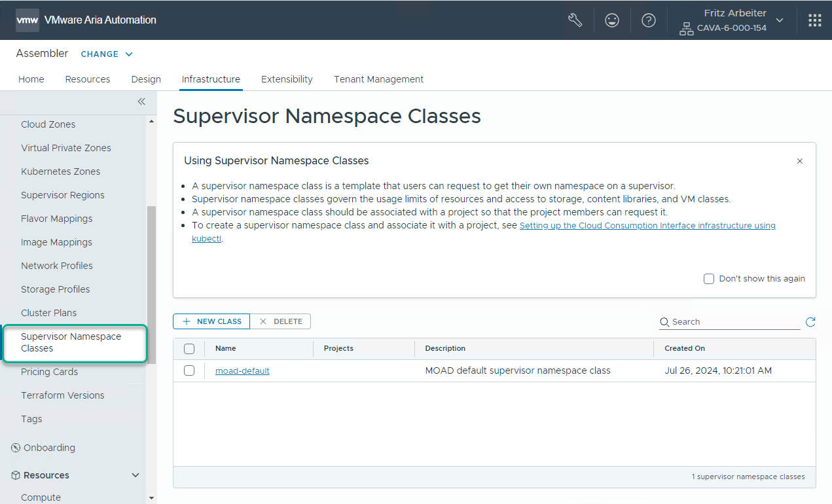Open Cloud Zones in sidebar
This screenshot has height=504, width=832.
(x=48, y=124)
